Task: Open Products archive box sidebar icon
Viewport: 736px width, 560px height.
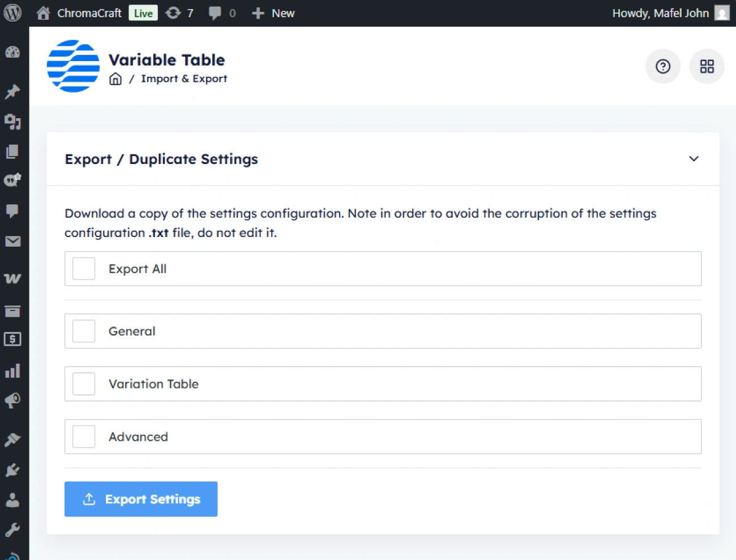Action: [x=12, y=311]
